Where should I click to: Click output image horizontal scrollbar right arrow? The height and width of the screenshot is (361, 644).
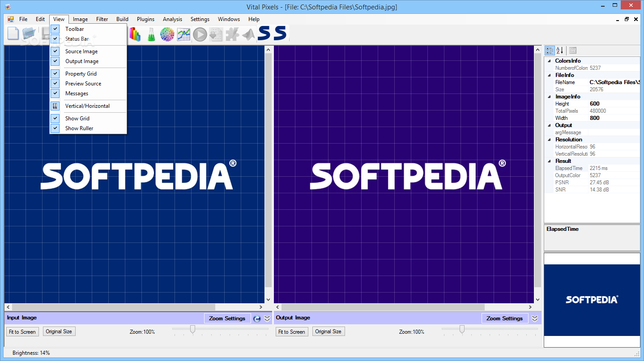530,307
